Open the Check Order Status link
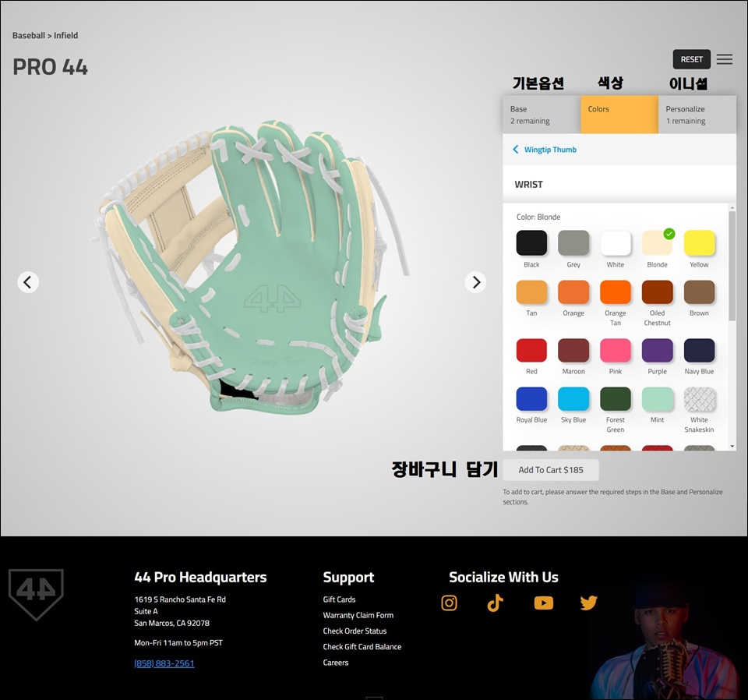The height and width of the screenshot is (700, 748). [x=355, y=631]
